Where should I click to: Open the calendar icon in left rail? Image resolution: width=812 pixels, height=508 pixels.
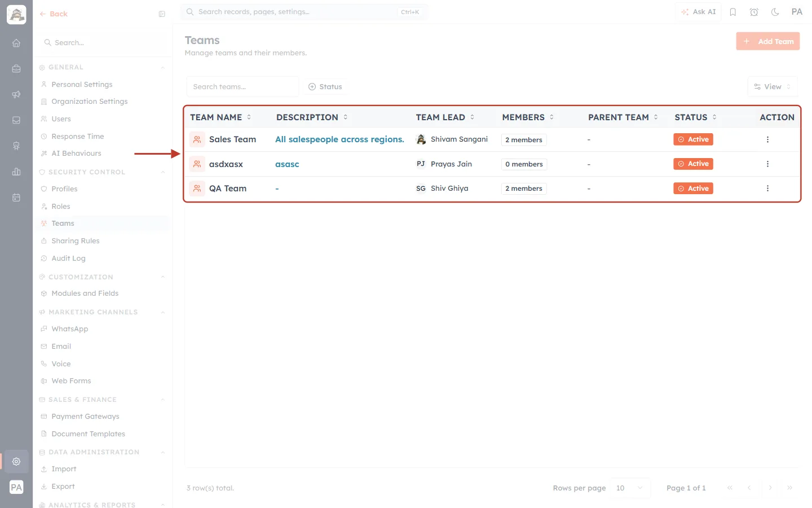tap(16, 198)
